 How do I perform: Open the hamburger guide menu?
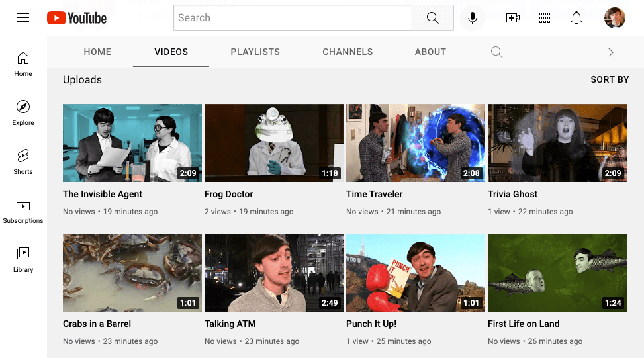23,18
